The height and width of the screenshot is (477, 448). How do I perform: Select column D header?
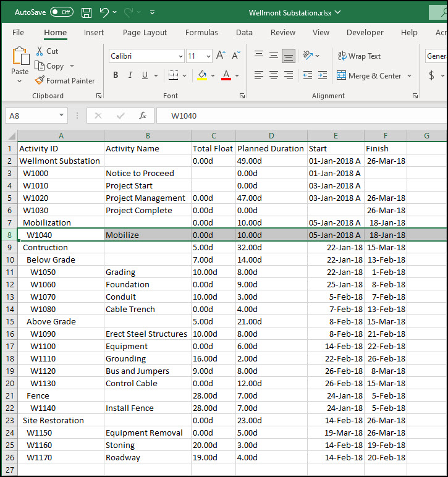pyautogui.click(x=271, y=136)
